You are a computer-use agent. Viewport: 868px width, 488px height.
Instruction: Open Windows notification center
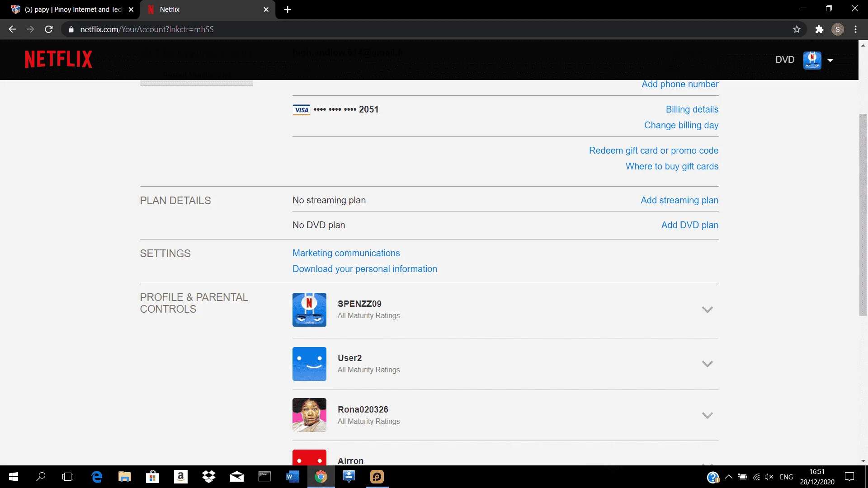point(849,477)
